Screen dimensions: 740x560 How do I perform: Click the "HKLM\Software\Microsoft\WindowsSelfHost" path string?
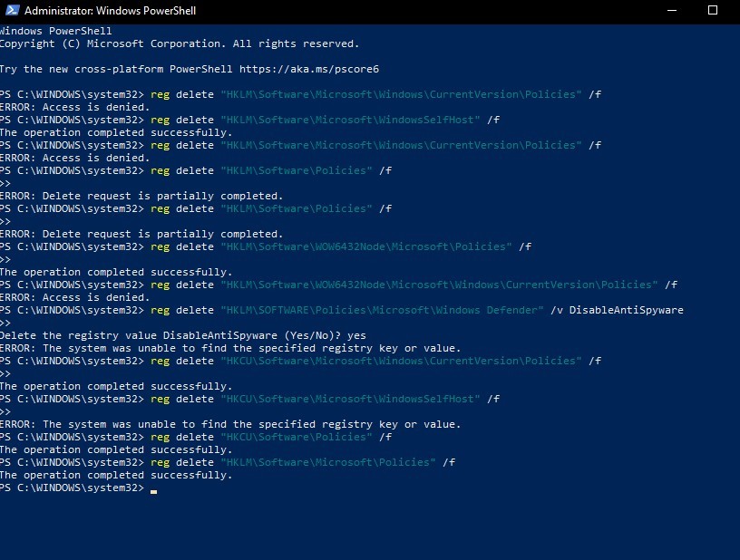point(351,120)
